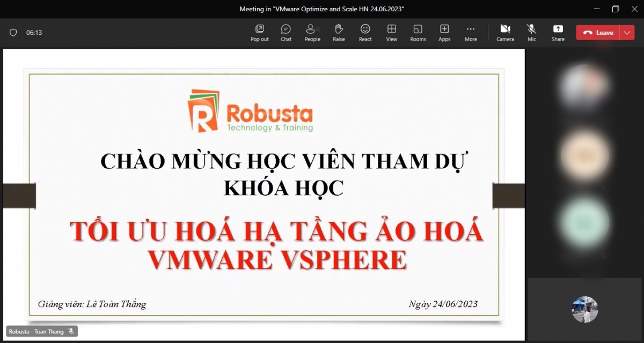Viewport: 644px width, 343px height.
Task: Minimize the Teams meeting window
Action: pos(597,9)
